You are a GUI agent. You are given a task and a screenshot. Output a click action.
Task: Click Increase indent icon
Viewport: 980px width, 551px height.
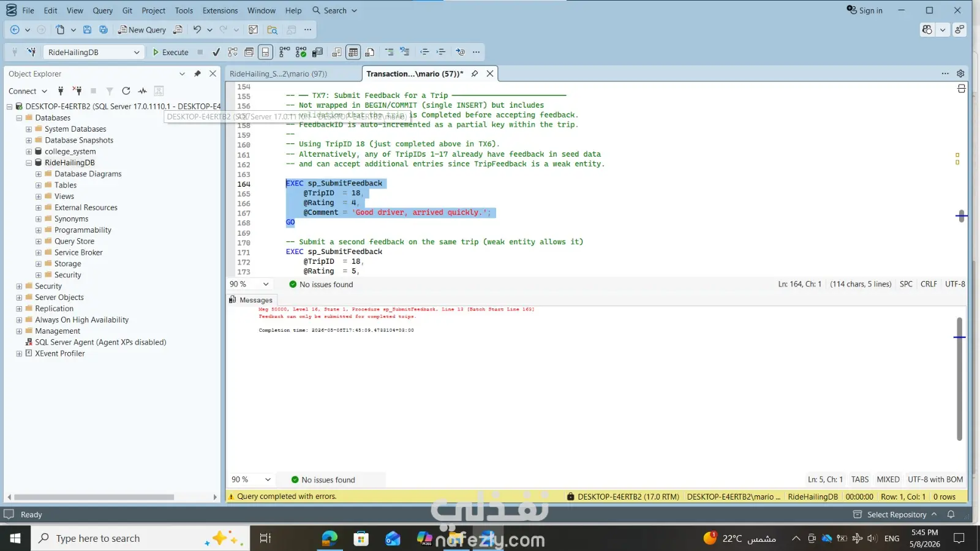click(441, 52)
